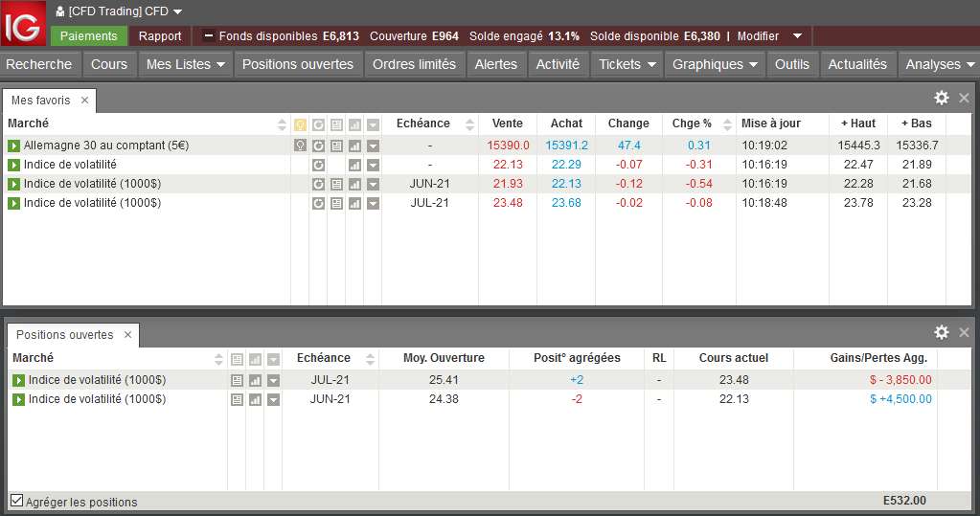Click lightbulb signals icon for Allemagne 30 row
The width and height of the screenshot is (980, 516).
pyautogui.click(x=300, y=146)
